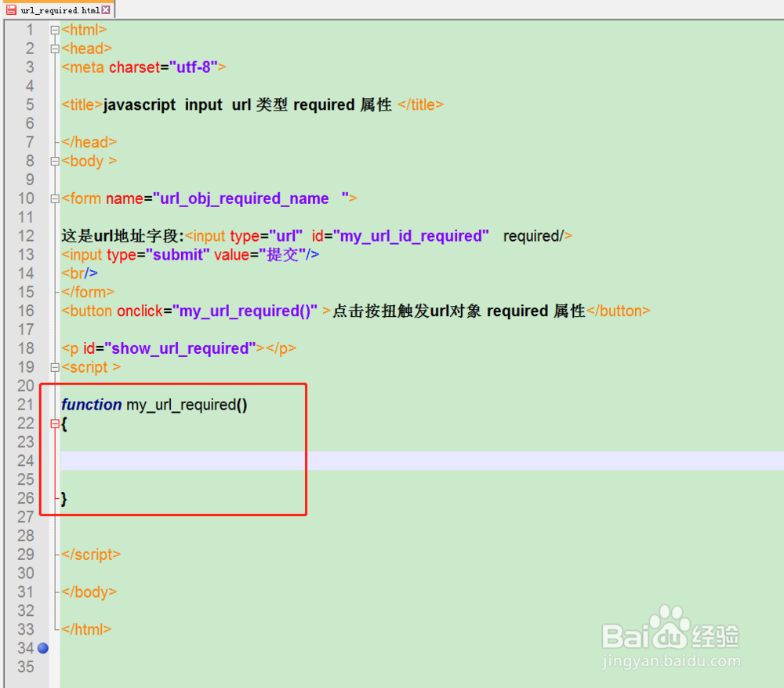Click the </head> closing tag on line 7

[89, 143]
